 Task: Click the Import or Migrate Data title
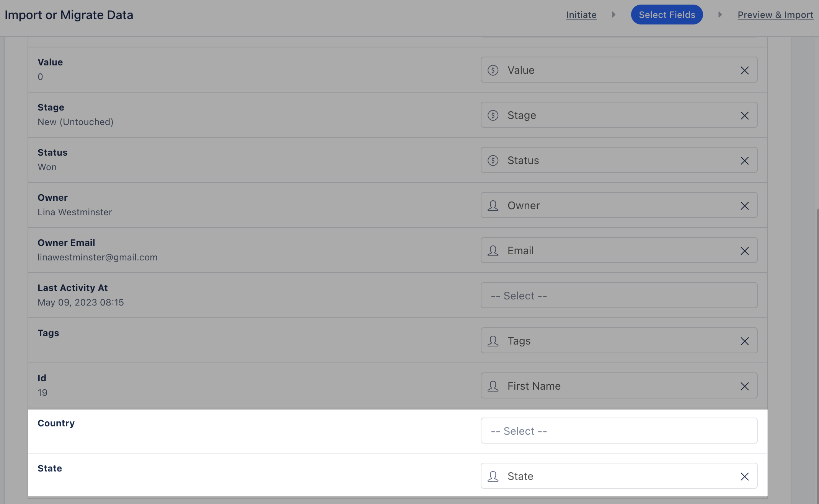click(x=69, y=15)
